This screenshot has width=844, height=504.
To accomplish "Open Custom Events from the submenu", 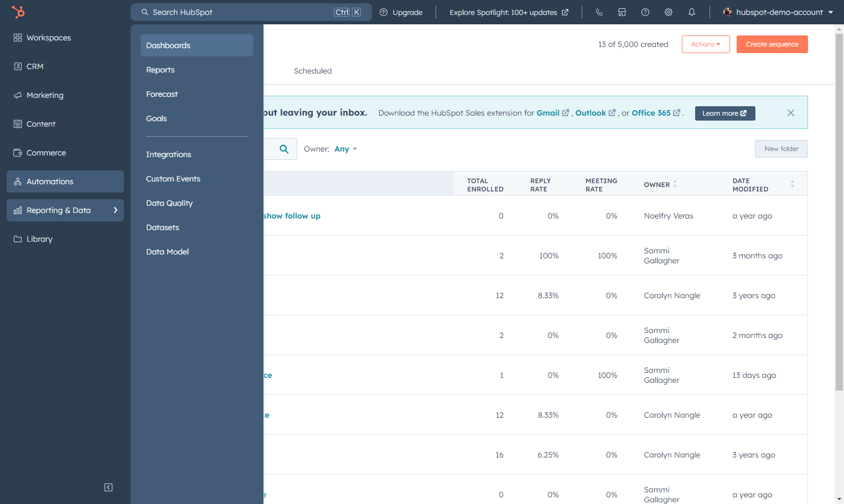I will 197,179.
